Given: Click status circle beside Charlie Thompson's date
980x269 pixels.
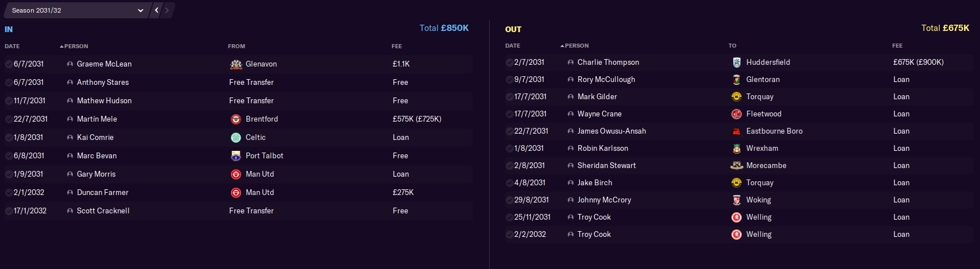Looking at the screenshot, I should pos(509,63).
